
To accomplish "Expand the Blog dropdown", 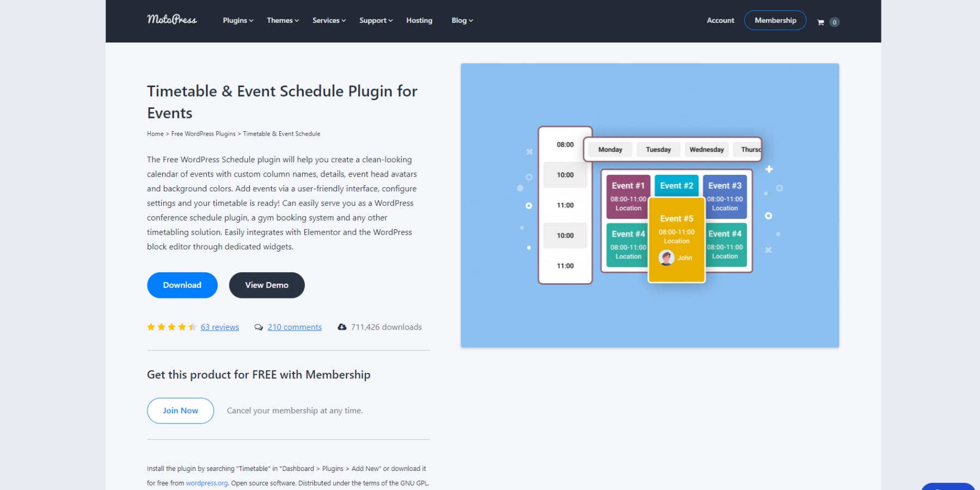I will coord(461,20).
